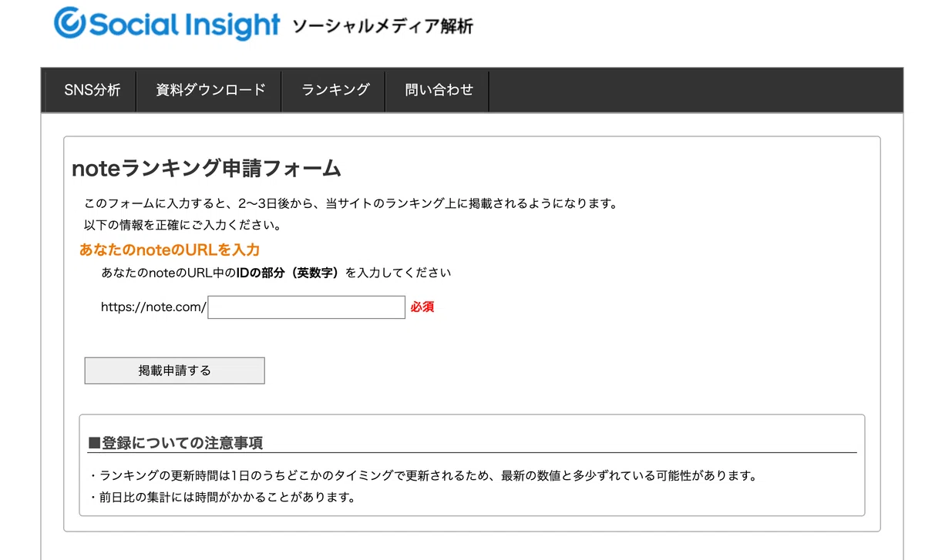The width and height of the screenshot is (925, 560).
Task: Click the empty dark navigation bar area
Action: tap(695, 89)
